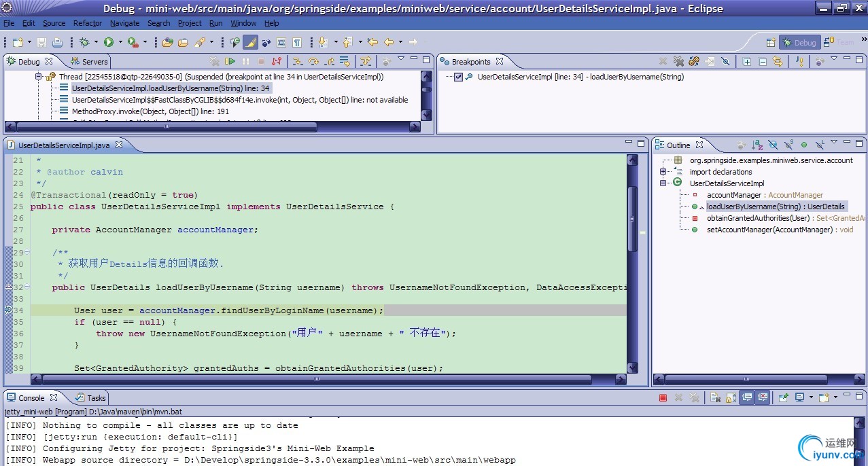Switch to the Team perspective button
The width and height of the screenshot is (868, 466).
840,42
